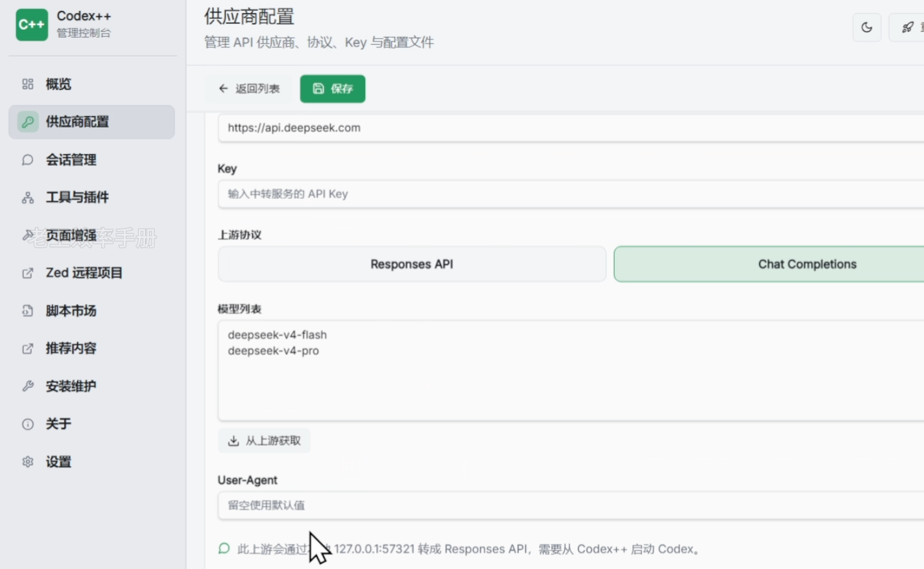924x569 pixels.
Task: Click the 脚本市场 script file icon
Action: point(27,310)
